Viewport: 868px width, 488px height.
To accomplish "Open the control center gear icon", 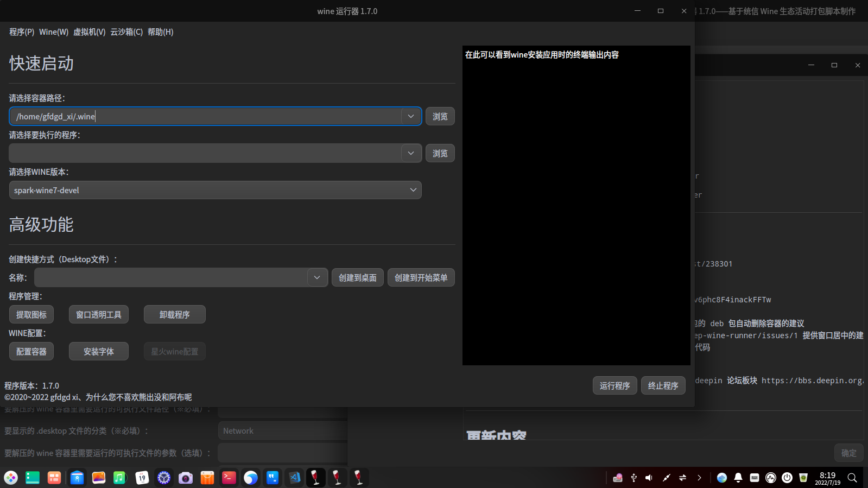I will tap(164, 478).
